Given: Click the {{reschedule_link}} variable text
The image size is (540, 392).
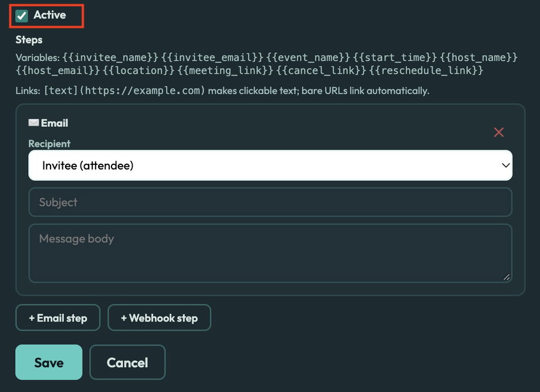Looking at the screenshot, I should pos(426,70).
